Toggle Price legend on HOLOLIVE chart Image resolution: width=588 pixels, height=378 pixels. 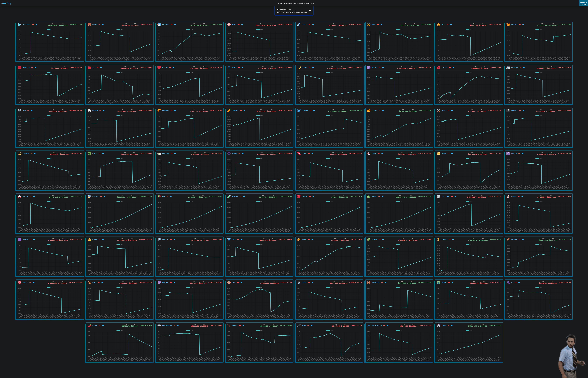[50, 29]
